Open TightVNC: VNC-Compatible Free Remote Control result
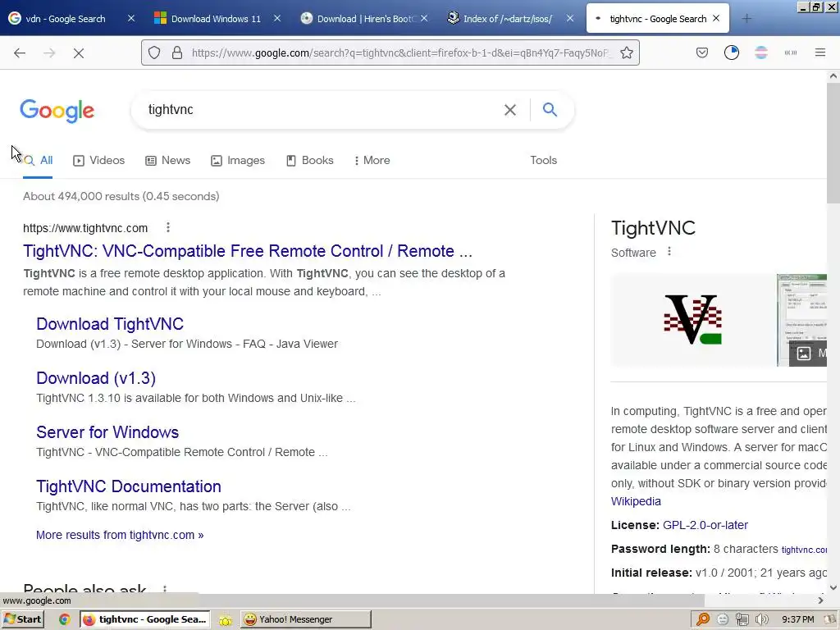Image resolution: width=840 pixels, height=630 pixels. pos(248,251)
